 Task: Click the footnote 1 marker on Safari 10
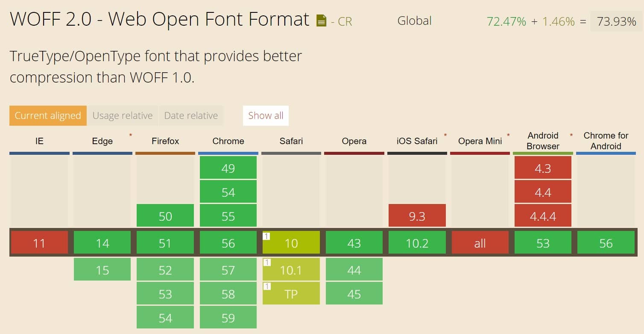point(266,235)
